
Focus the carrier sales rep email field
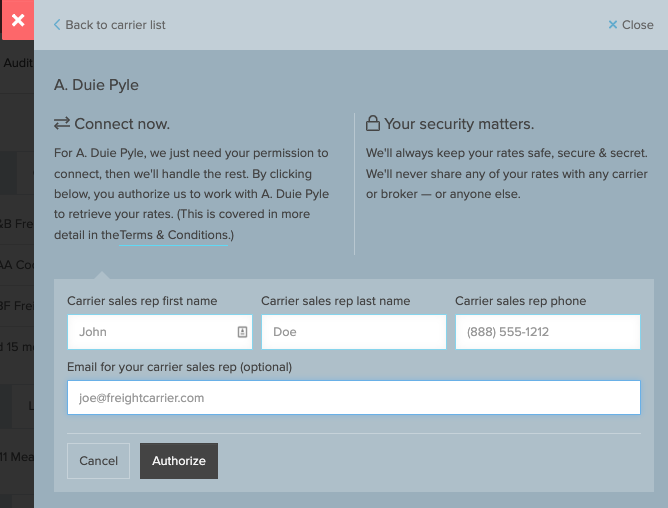(x=354, y=398)
